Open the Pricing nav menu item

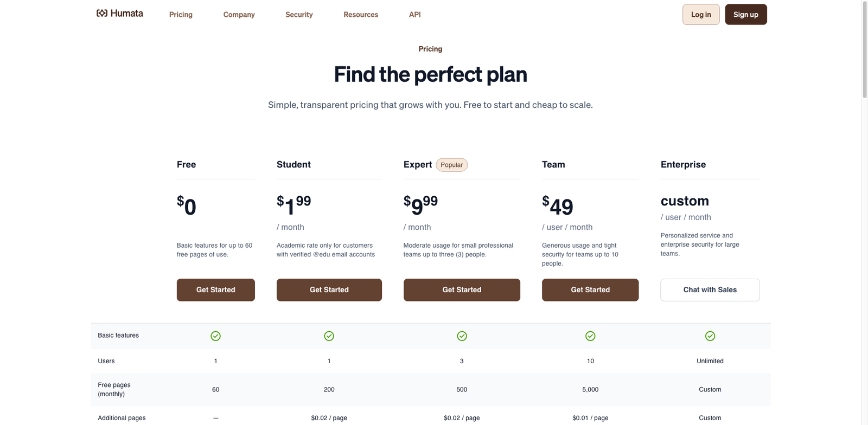(x=181, y=15)
